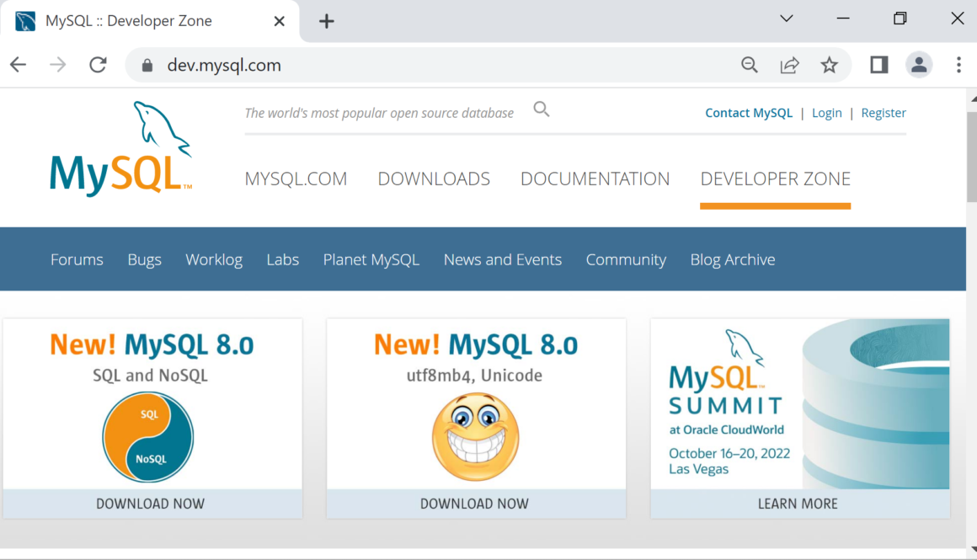This screenshot has width=977, height=560.
Task: Click the share icon in the toolbar
Action: pyautogui.click(x=790, y=65)
